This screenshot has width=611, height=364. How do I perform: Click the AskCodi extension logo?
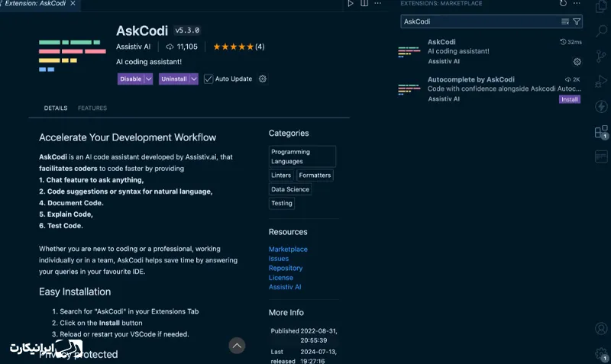coord(72,56)
